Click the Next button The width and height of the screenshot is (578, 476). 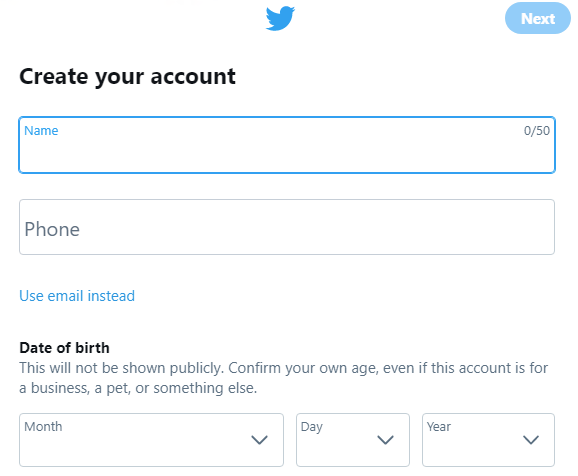click(537, 18)
